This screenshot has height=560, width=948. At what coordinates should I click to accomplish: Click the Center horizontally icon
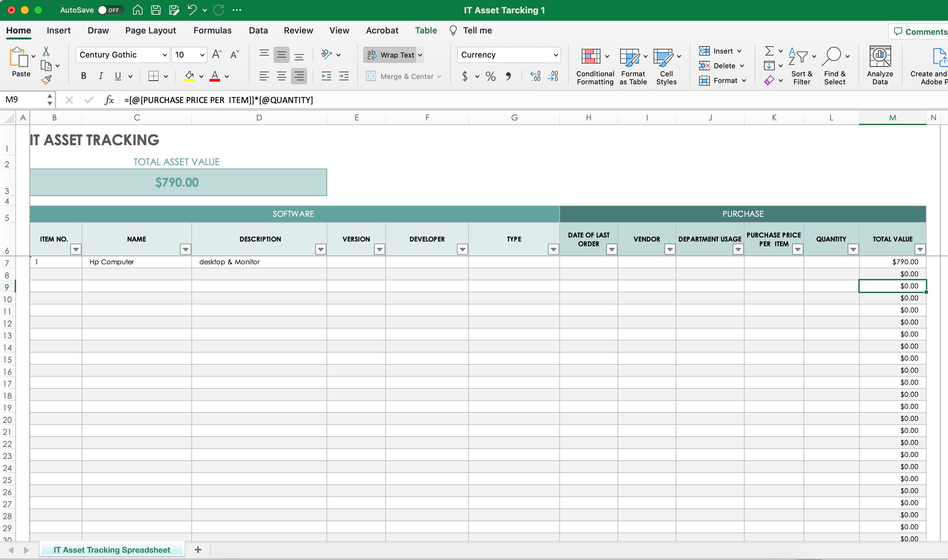pos(281,76)
